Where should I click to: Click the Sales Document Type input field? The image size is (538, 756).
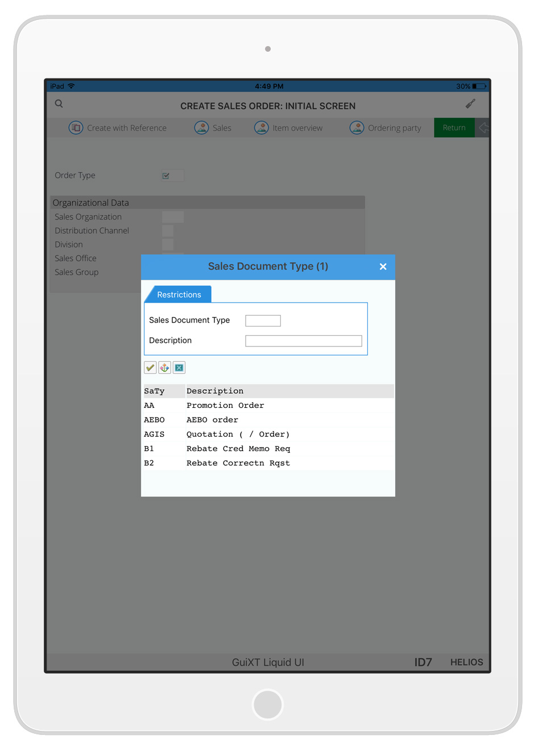point(263,321)
